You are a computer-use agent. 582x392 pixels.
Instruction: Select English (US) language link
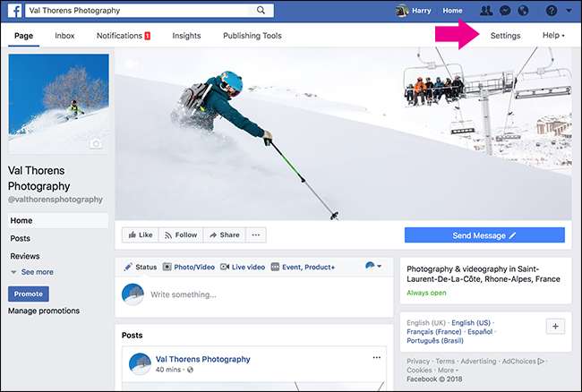[471, 323]
